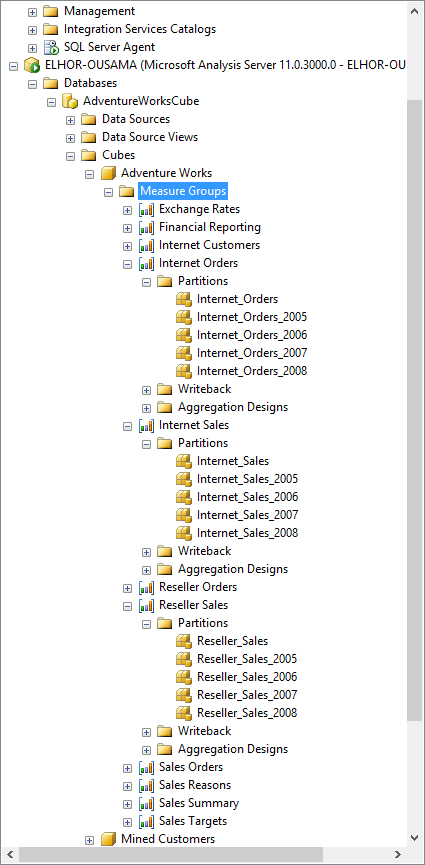Click the Internet Customers measure group icon
This screenshot has height=865, width=425.
pyautogui.click(x=146, y=245)
